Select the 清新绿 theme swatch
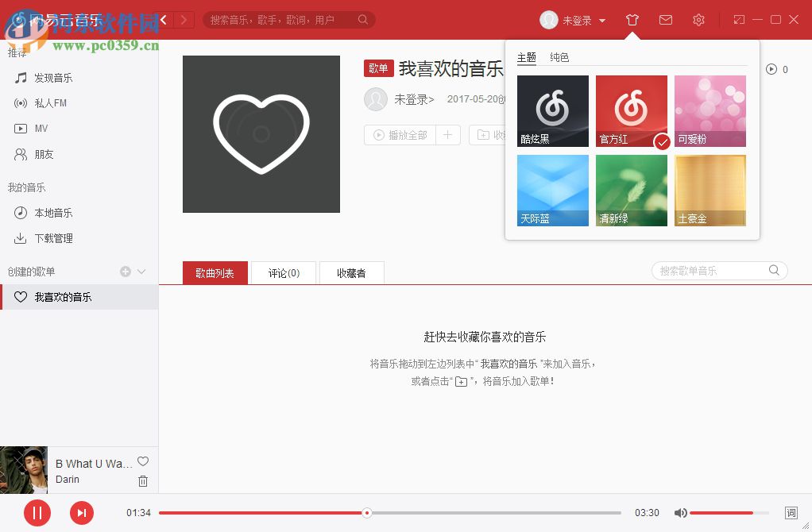 pyautogui.click(x=631, y=190)
